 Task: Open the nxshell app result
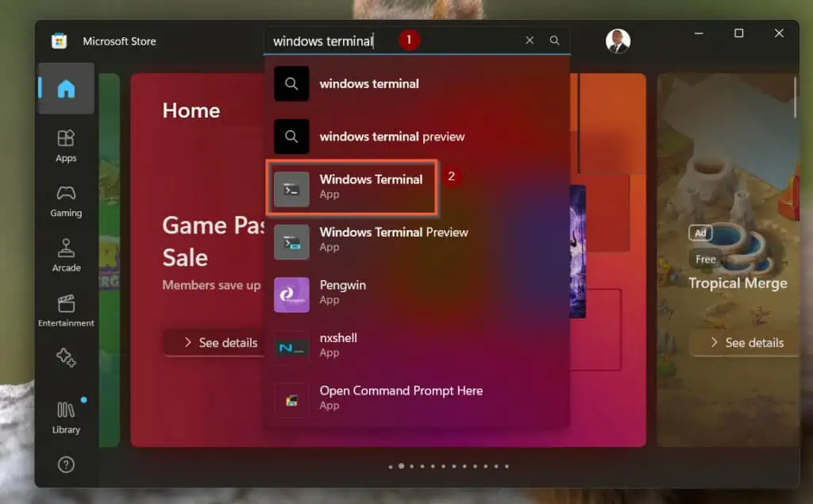click(417, 346)
